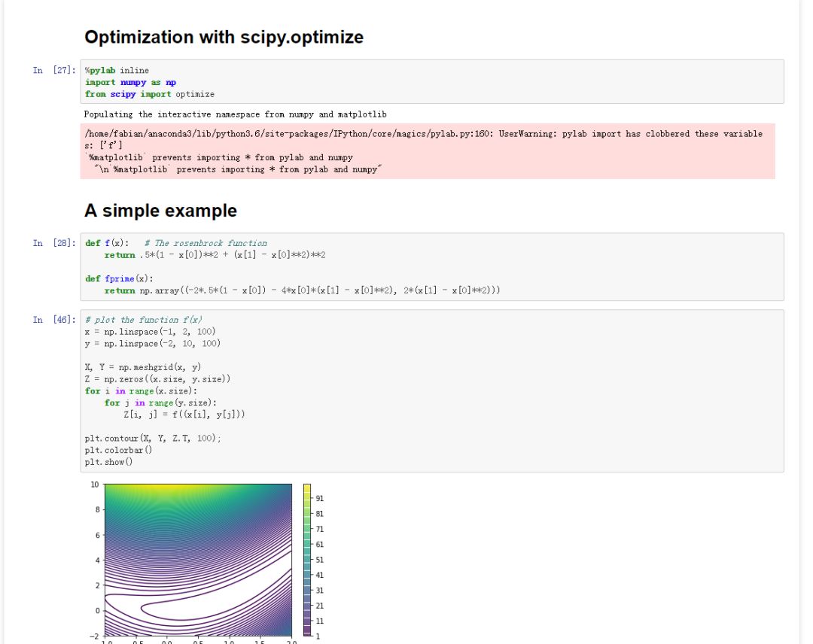The height and width of the screenshot is (644, 813).
Task: Click the colorbar beside the contour plot
Action: pos(307,560)
